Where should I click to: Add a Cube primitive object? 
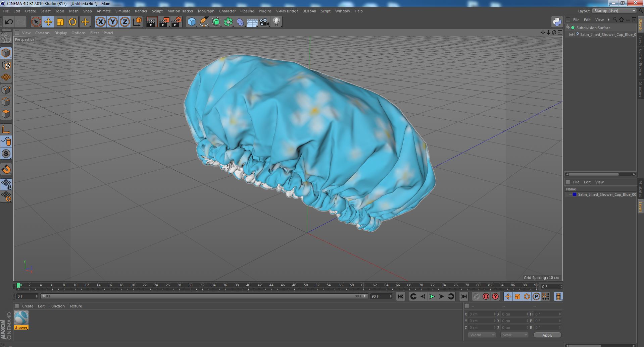point(192,22)
